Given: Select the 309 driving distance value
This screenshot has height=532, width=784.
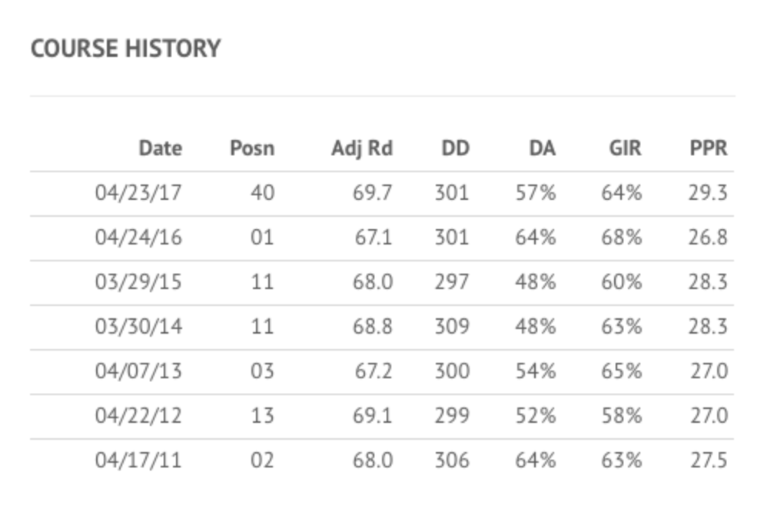Looking at the screenshot, I should tap(452, 327).
